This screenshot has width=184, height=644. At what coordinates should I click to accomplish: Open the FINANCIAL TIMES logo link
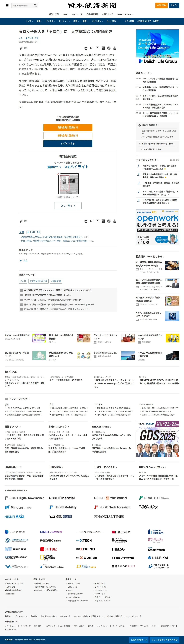(x=109, y=517)
